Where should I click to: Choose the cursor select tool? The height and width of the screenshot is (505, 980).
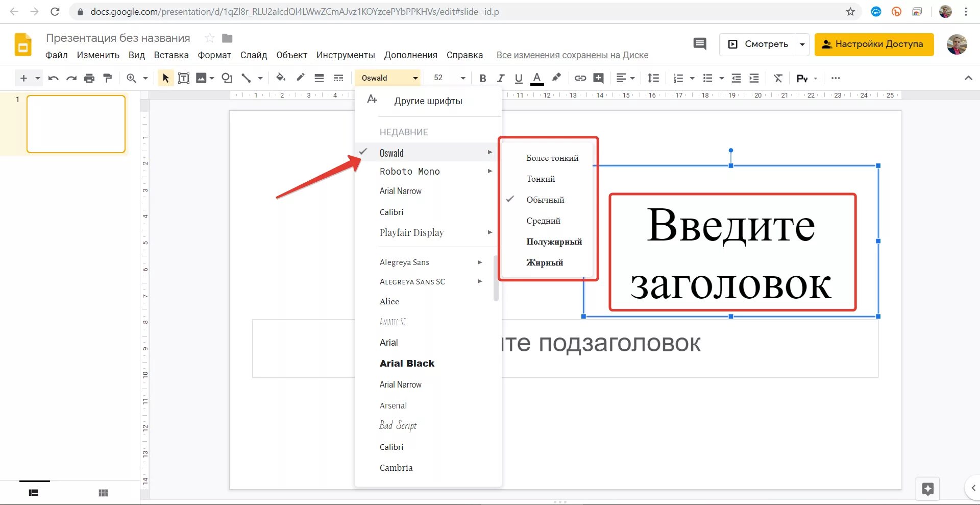(x=165, y=78)
